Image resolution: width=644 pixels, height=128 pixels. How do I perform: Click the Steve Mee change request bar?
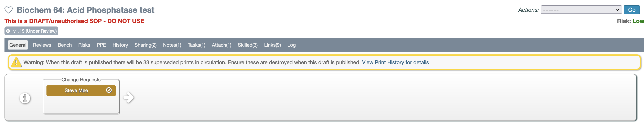tap(76, 90)
